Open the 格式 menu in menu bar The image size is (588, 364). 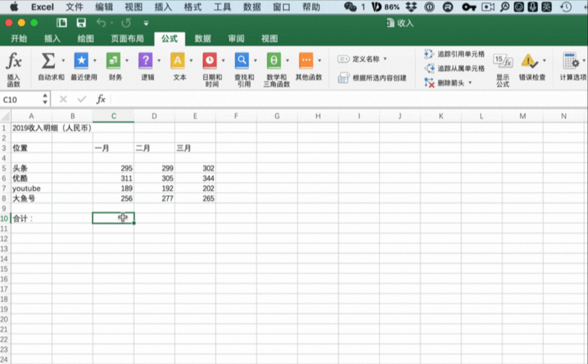[193, 7]
